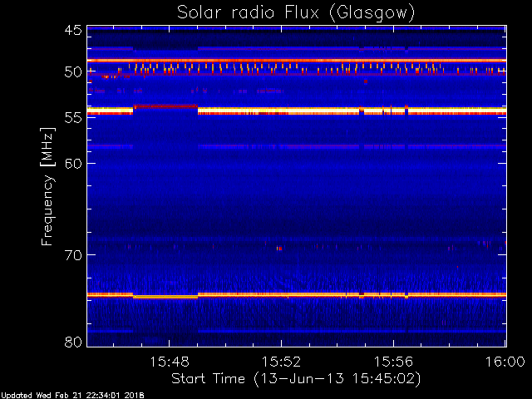
Task: Click the yellow-orange band near 74 MHz
Action: coord(297,295)
